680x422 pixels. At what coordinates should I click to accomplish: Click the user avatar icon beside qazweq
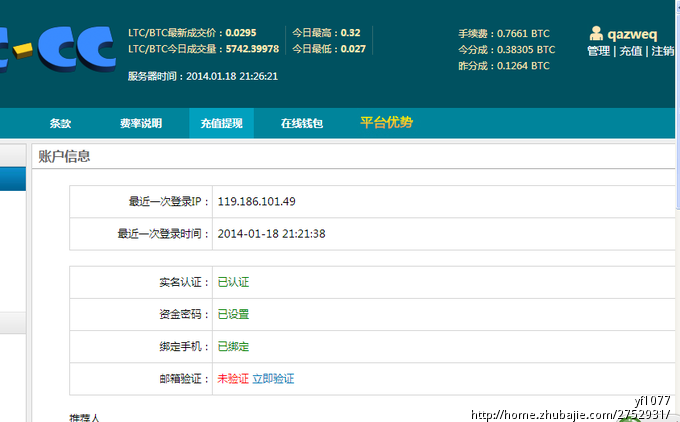tap(596, 33)
